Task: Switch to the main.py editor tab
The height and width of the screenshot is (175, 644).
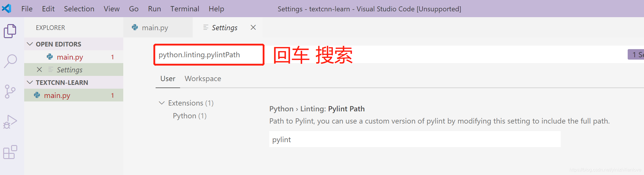Action: click(158, 27)
